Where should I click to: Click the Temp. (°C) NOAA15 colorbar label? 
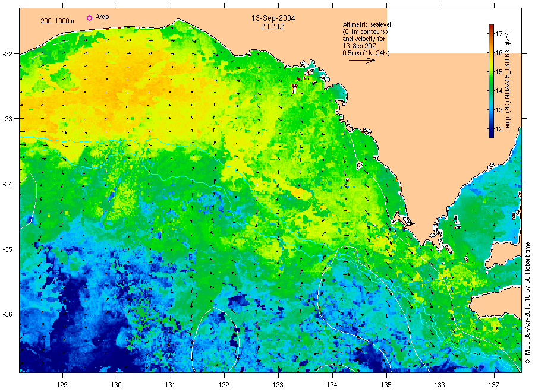[508, 81]
